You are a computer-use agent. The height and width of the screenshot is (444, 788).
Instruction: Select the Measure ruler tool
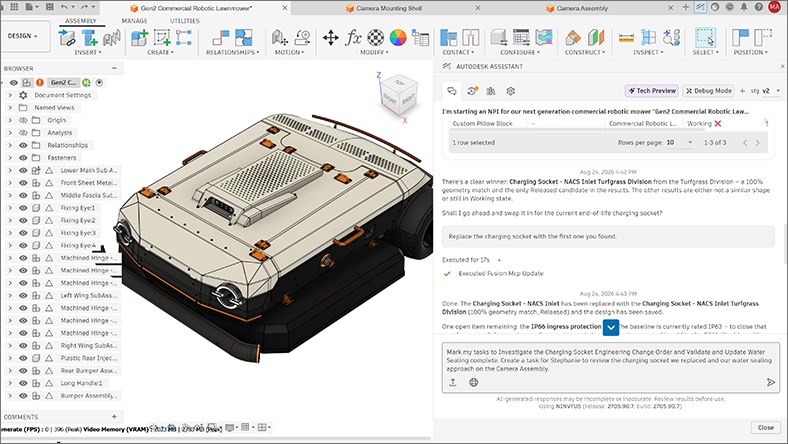[x=626, y=38]
